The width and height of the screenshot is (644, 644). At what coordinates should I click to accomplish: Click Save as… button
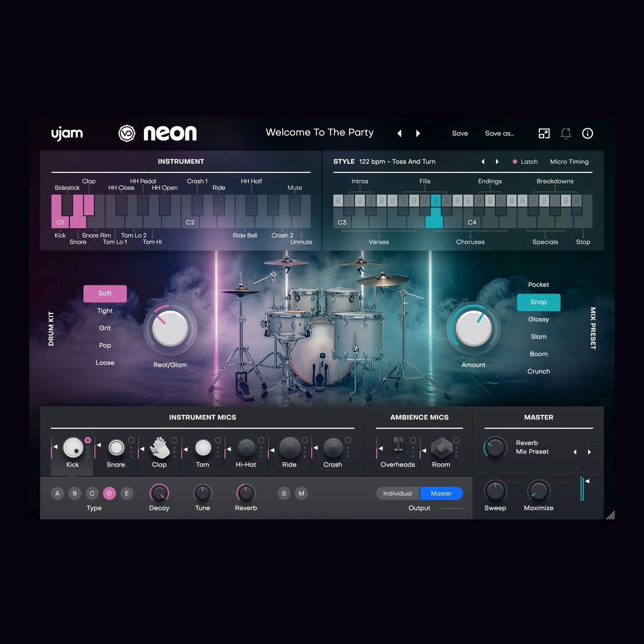coord(500,134)
